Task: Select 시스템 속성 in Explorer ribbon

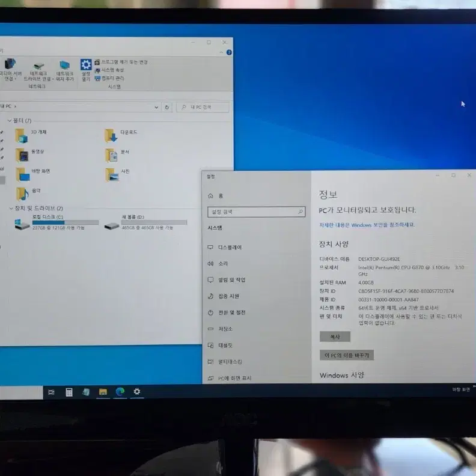Action: point(109,70)
